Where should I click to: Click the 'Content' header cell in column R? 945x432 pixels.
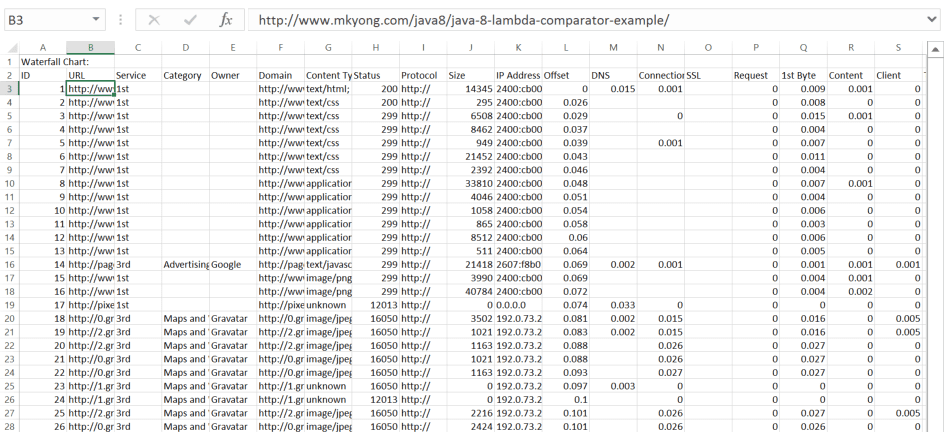(851, 75)
